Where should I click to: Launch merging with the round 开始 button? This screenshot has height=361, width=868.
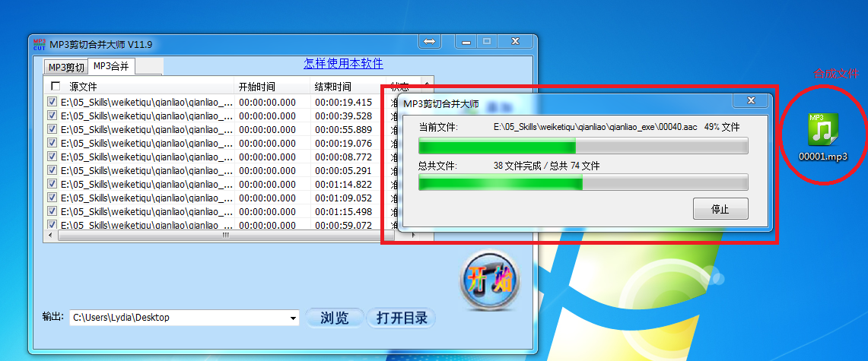tap(491, 281)
